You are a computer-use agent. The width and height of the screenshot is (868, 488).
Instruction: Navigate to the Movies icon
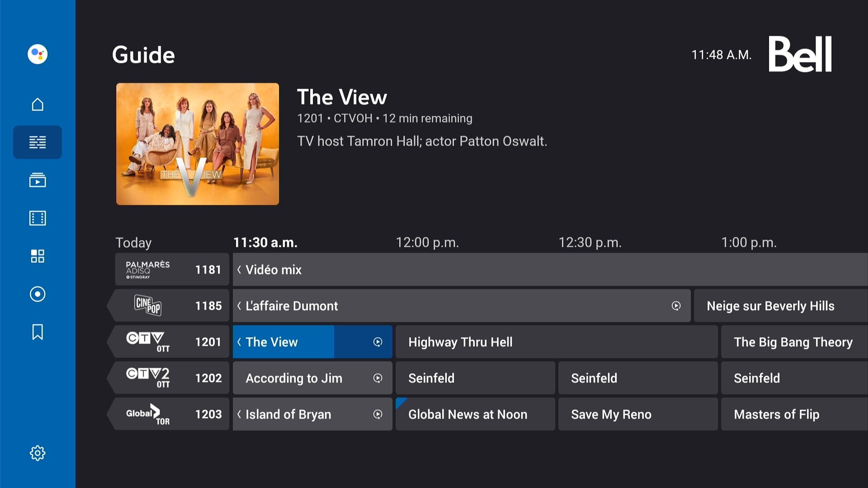pos(37,217)
